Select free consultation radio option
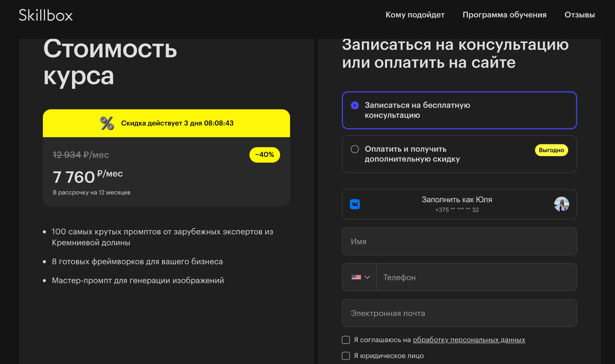Image resolution: width=615 pixels, height=364 pixels. click(355, 105)
